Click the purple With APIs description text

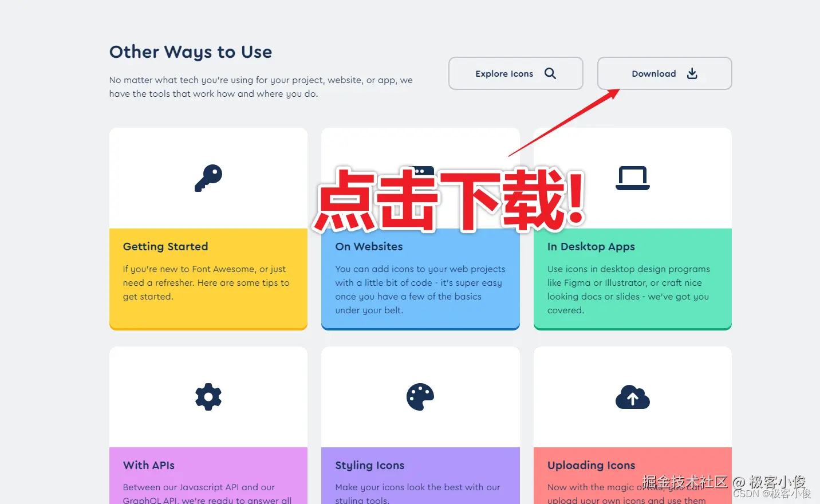[x=207, y=493]
